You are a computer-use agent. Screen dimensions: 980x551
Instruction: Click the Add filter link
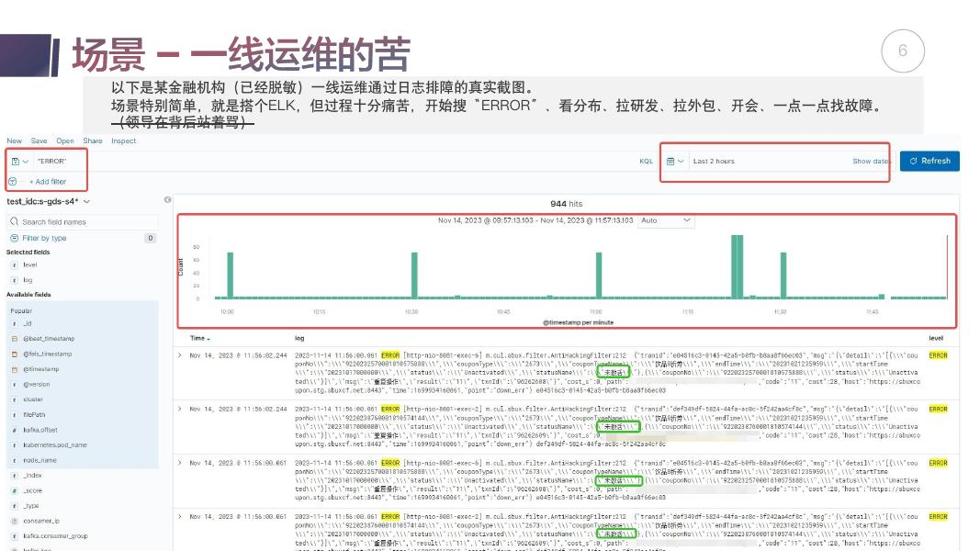(46, 181)
